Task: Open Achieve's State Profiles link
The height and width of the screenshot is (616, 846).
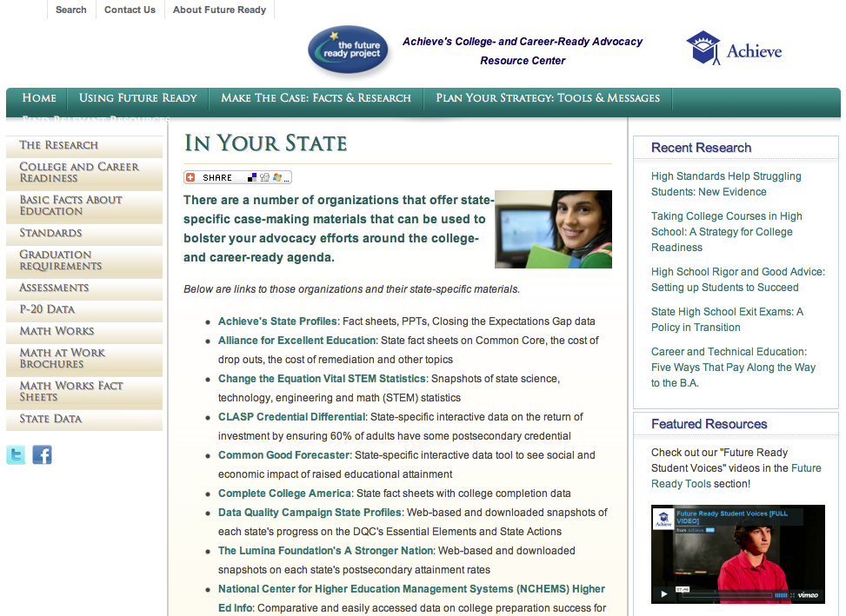Action: click(x=278, y=321)
